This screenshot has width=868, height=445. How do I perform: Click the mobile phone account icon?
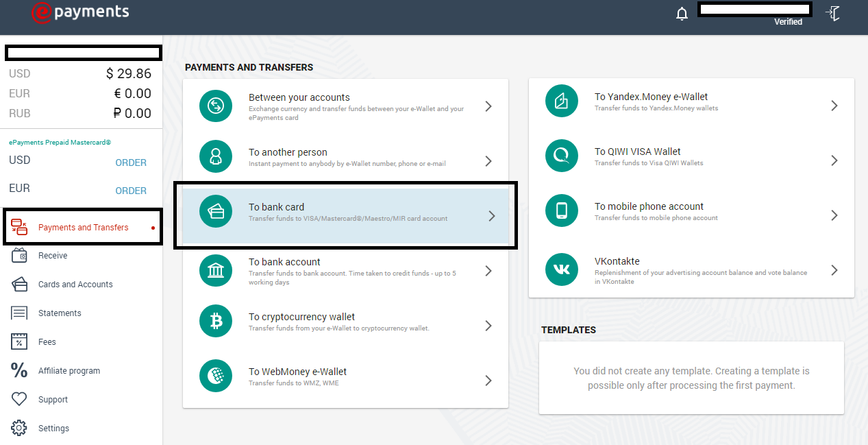click(x=562, y=211)
